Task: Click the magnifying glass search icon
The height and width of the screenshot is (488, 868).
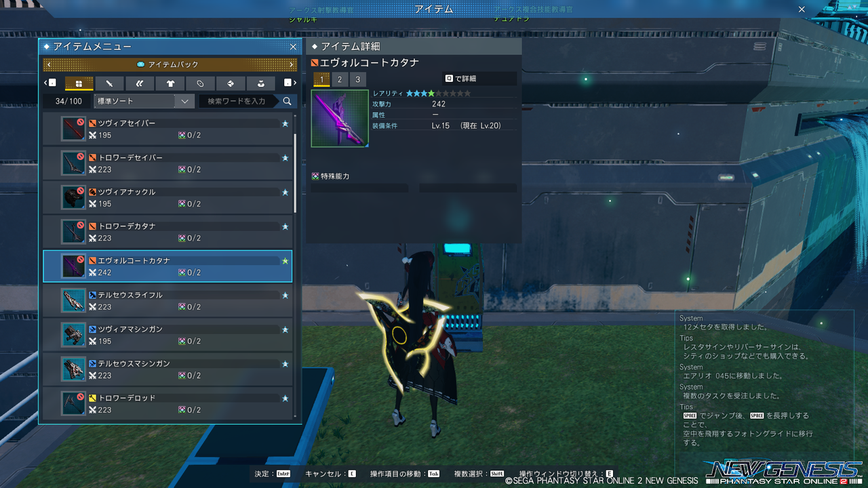Action: (x=287, y=101)
